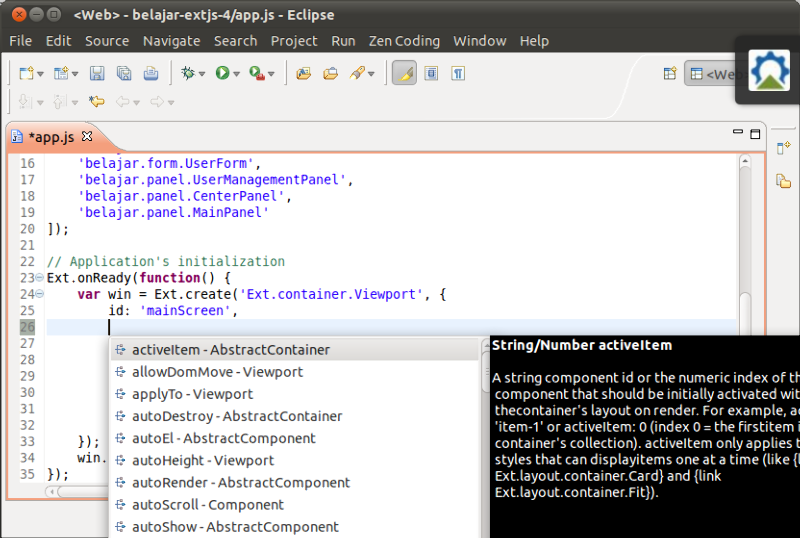Pick allowDomMove - Viewport in autocomplete list

click(x=217, y=371)
